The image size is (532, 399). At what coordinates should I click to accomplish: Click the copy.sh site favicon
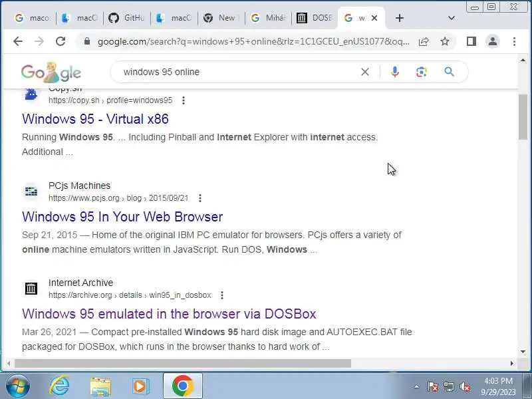31,94
